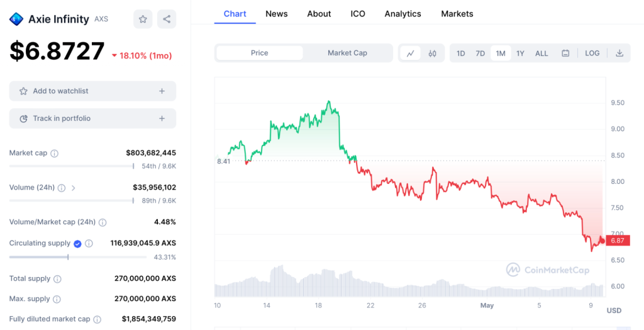Image resolution: width=644 pixels, height=330 pixels.
Task: Toggle chart to Market Cap view
Action: point(347,53)
